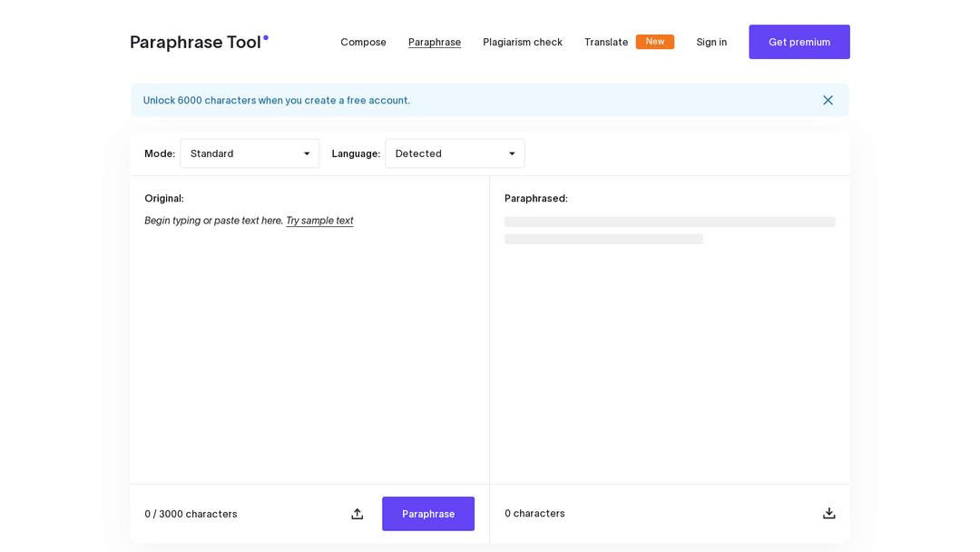Screen dimensions: 980x552
Task: Click the 0 / 3000 characters counter
Action: click(191, 514)
